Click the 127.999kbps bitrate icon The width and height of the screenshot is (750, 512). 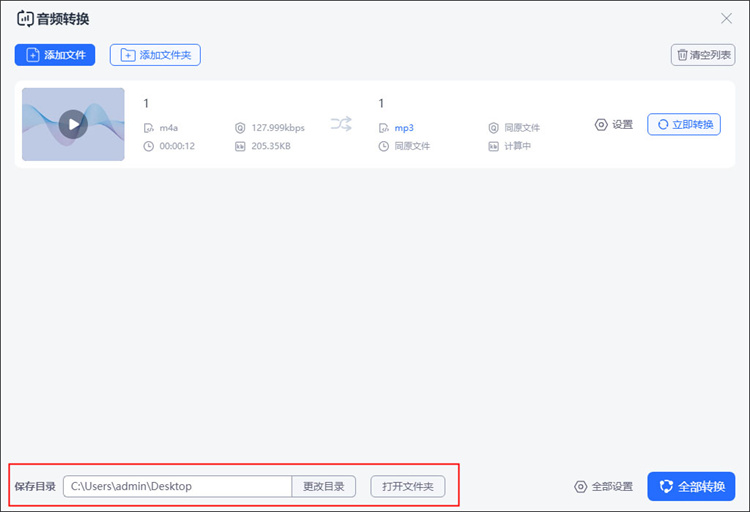click(x=240, y=128)
